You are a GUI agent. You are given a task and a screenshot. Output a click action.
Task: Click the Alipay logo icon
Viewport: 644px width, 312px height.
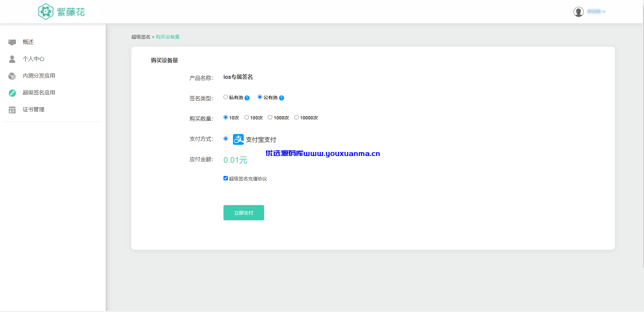(x=238, y=139)
